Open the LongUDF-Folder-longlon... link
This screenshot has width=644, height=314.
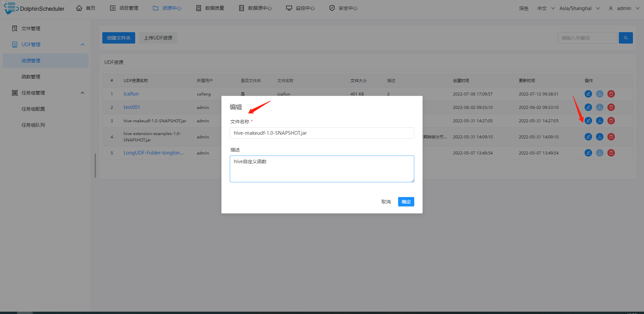[154, 153]
